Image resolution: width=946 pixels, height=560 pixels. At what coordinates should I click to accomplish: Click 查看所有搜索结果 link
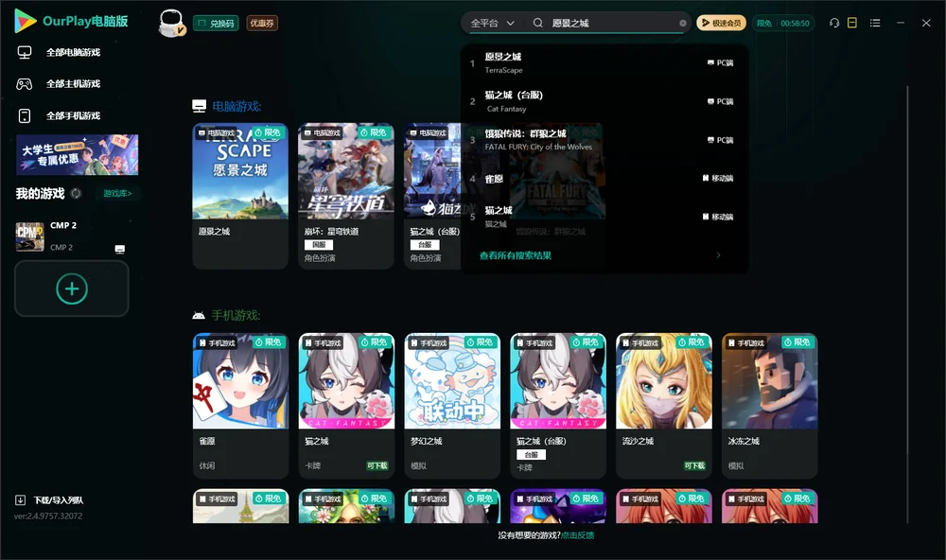pyautogui.click(x=516, y=255)
